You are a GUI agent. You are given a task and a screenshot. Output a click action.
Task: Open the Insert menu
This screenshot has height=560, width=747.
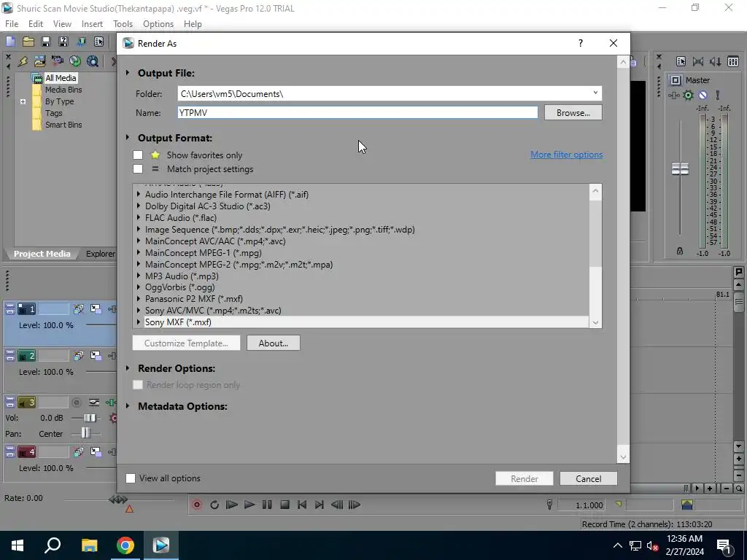[x=92, y=24]
